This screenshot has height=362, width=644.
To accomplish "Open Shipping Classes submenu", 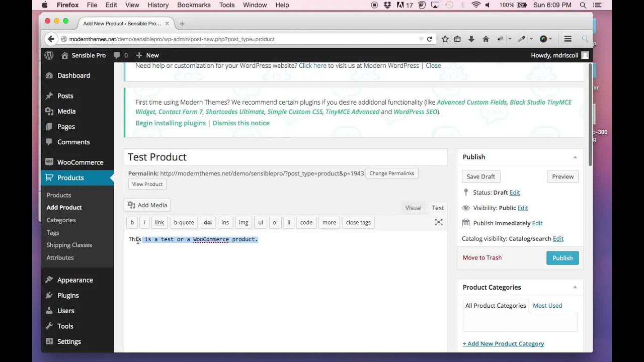I will 69,245.
